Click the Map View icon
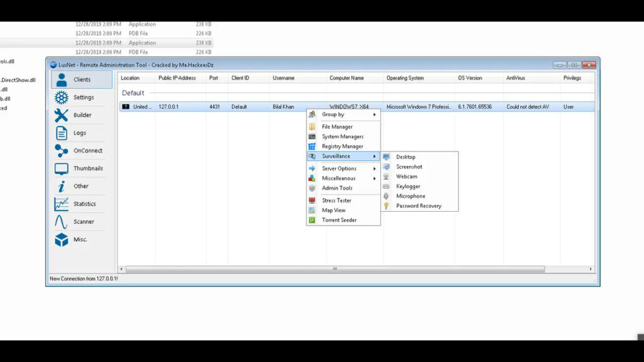The image size is (644, 362). (x=312, y=210)
